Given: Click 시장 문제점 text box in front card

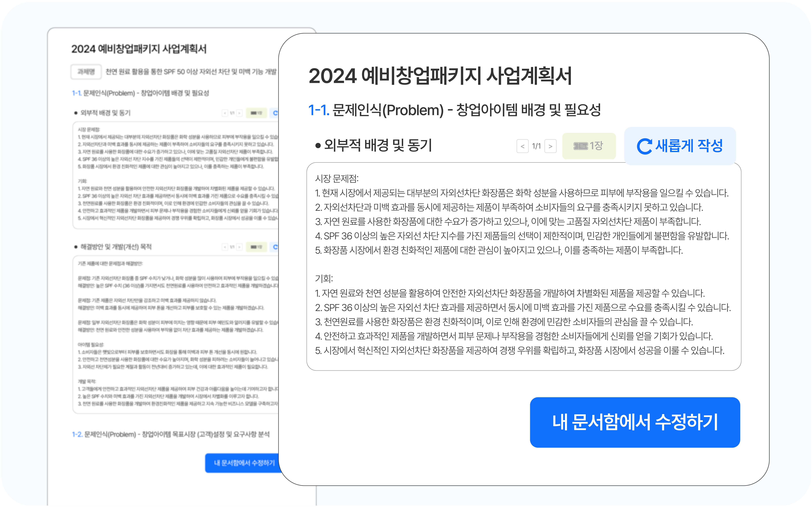Looking at the screenshot, I should click(524, 266).
